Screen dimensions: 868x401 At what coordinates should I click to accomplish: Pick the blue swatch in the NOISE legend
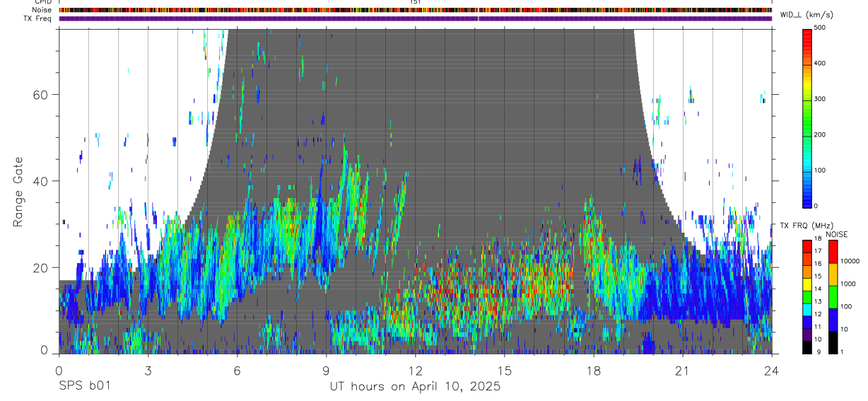point(832,320)
